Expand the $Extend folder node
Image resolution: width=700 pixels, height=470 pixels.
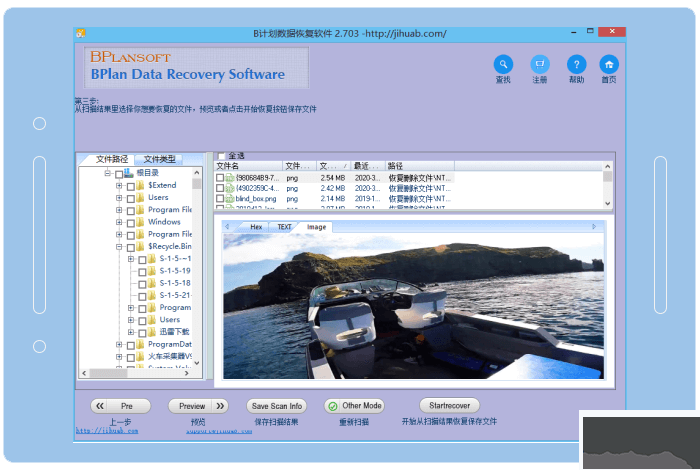tap(118, 186)
